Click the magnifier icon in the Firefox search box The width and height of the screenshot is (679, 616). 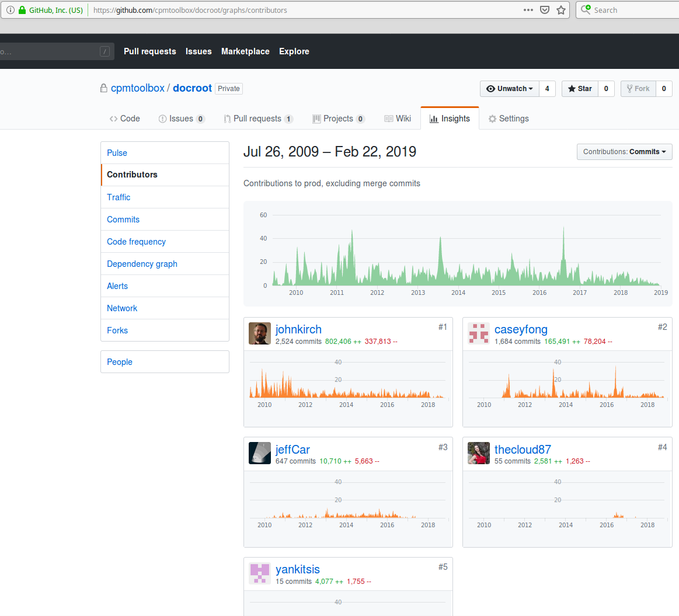586,10
